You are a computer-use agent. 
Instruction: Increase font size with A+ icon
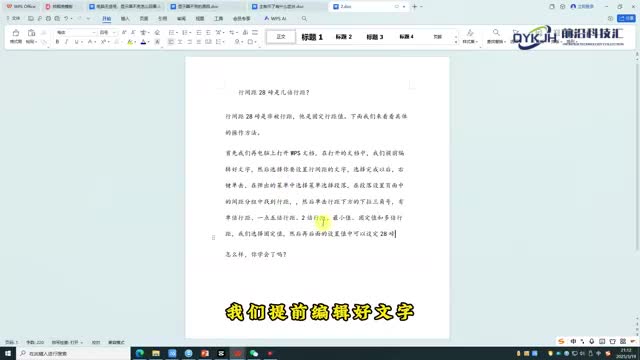[124, 32]
